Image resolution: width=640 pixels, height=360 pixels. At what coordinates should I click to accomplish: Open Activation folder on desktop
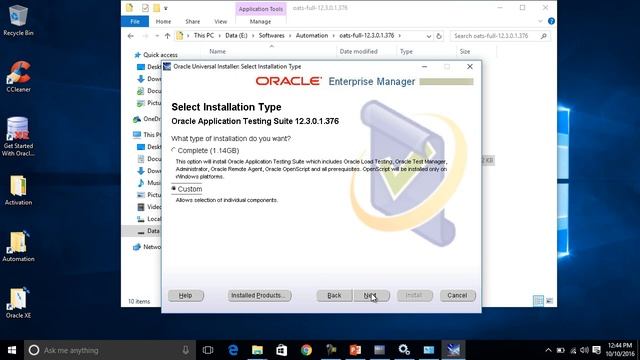pos(18,190)
